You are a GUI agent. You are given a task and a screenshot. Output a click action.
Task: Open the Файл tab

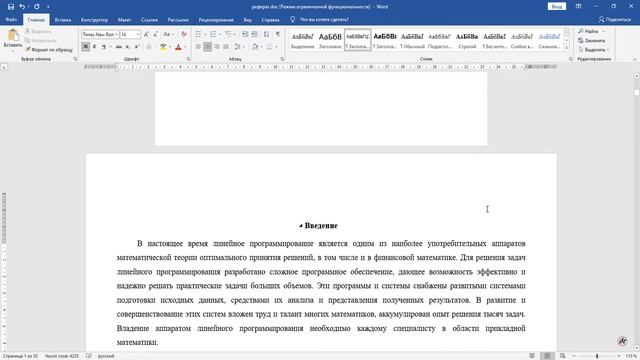click(x=11, y=20)
